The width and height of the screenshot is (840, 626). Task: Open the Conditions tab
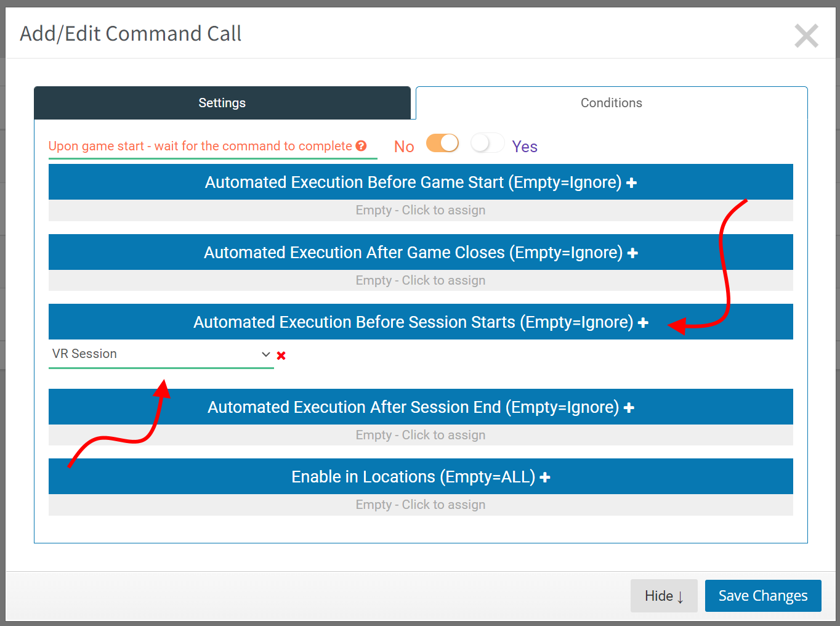[x=612, y=103]
